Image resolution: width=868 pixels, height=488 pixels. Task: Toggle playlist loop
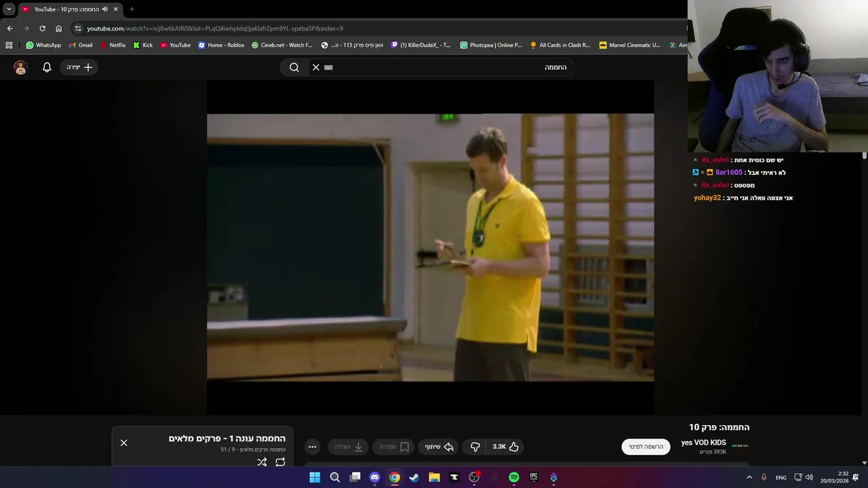click(280, 462)
